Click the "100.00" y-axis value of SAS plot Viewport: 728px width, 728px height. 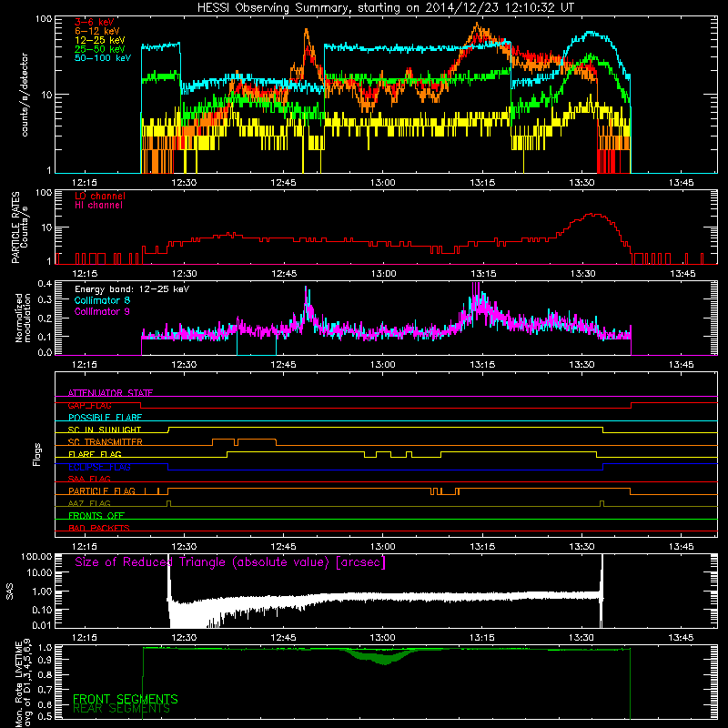coord(36,556)
